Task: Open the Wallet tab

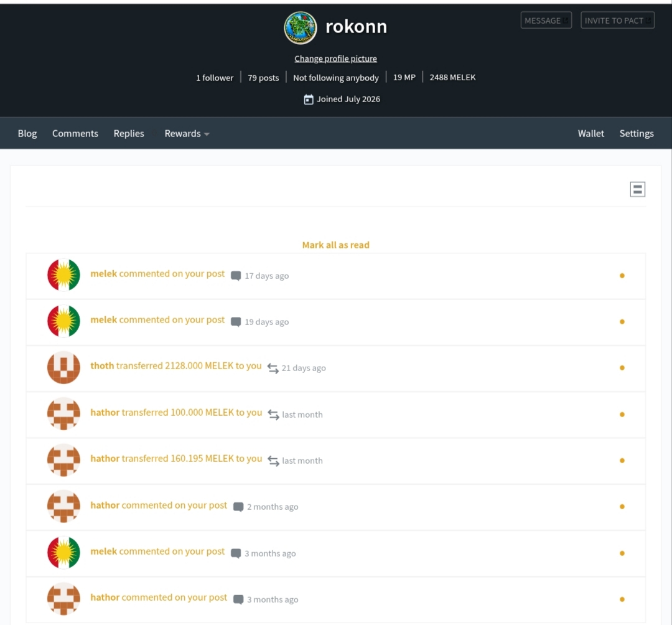Action: point(590,134)
